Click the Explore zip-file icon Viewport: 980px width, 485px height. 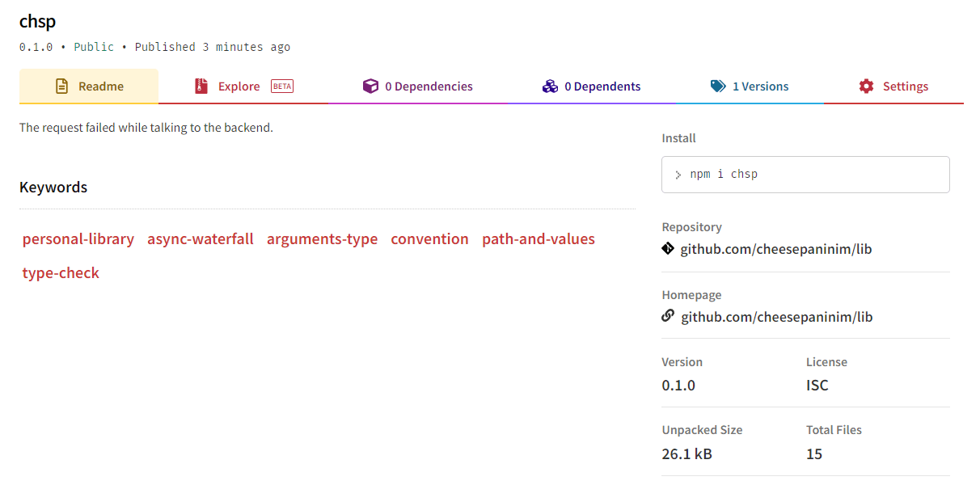[201, 86]
